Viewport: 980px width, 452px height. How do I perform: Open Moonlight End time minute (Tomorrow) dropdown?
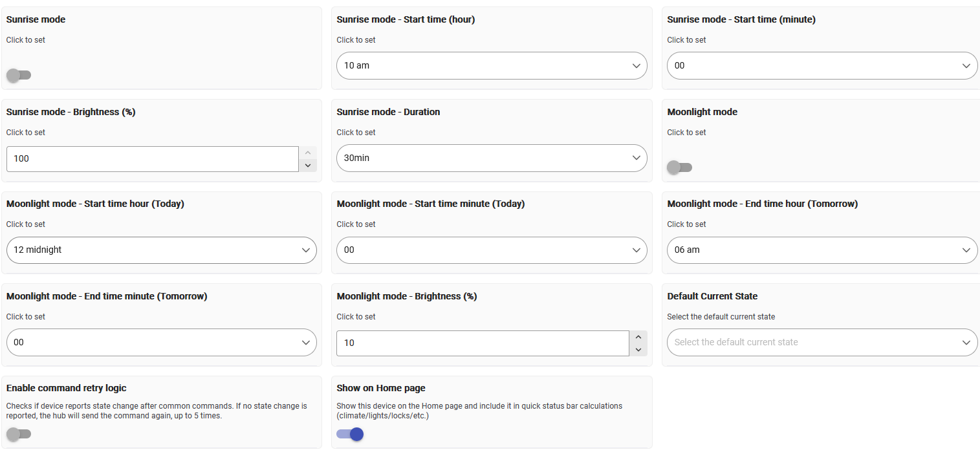tap(162, 343)
